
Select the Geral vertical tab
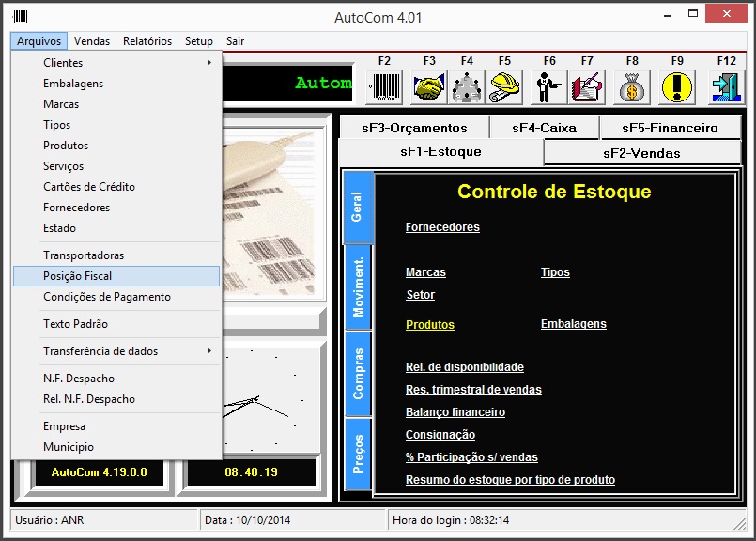358,207
